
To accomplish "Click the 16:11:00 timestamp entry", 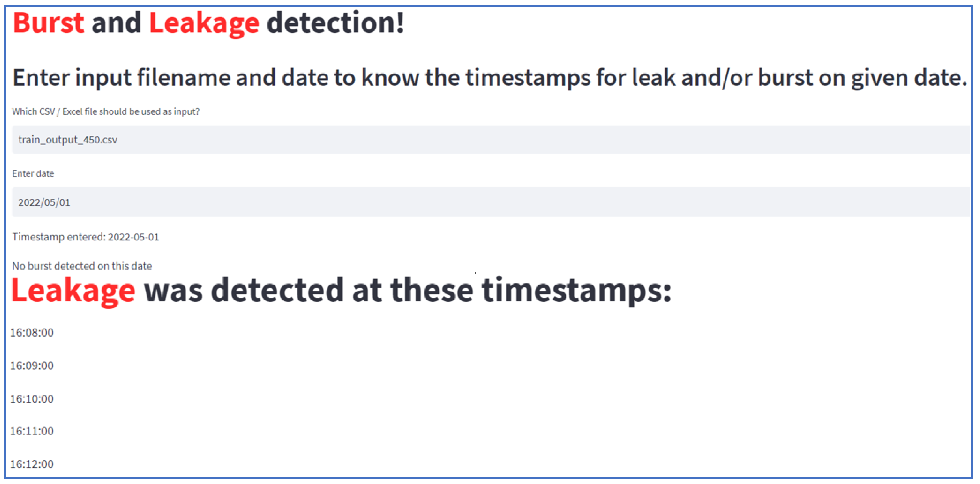I will pyautogui.click(x=32, y=431).
